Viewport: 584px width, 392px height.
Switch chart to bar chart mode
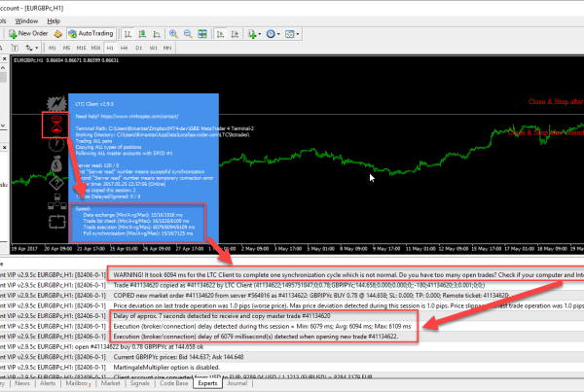(x=128, y=34)
